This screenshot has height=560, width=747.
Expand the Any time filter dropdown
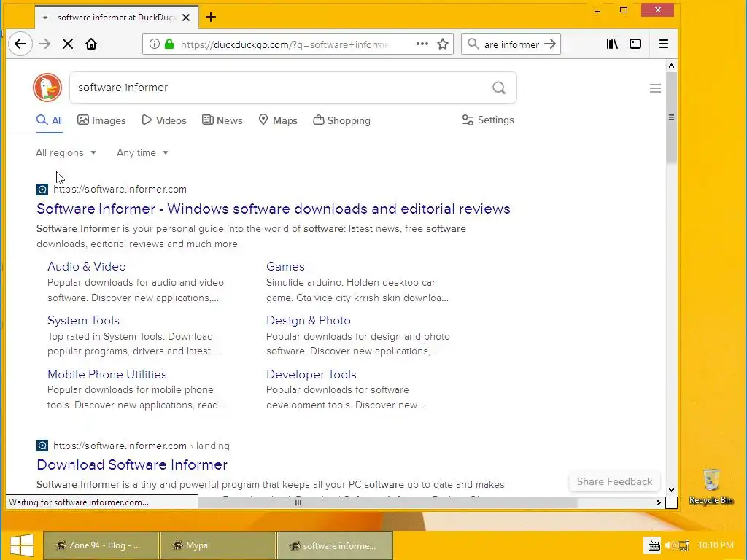[x=142, y=153]
